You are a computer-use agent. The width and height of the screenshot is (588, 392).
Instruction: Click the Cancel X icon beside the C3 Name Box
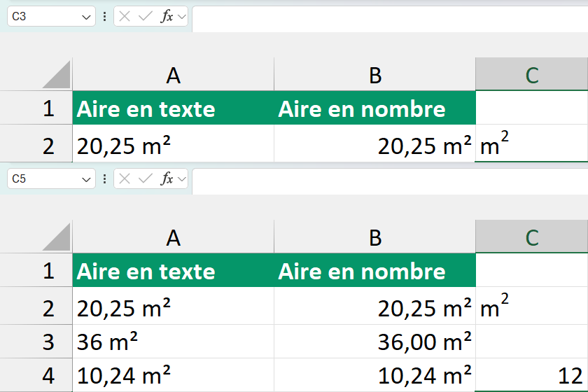click(125, 17)
